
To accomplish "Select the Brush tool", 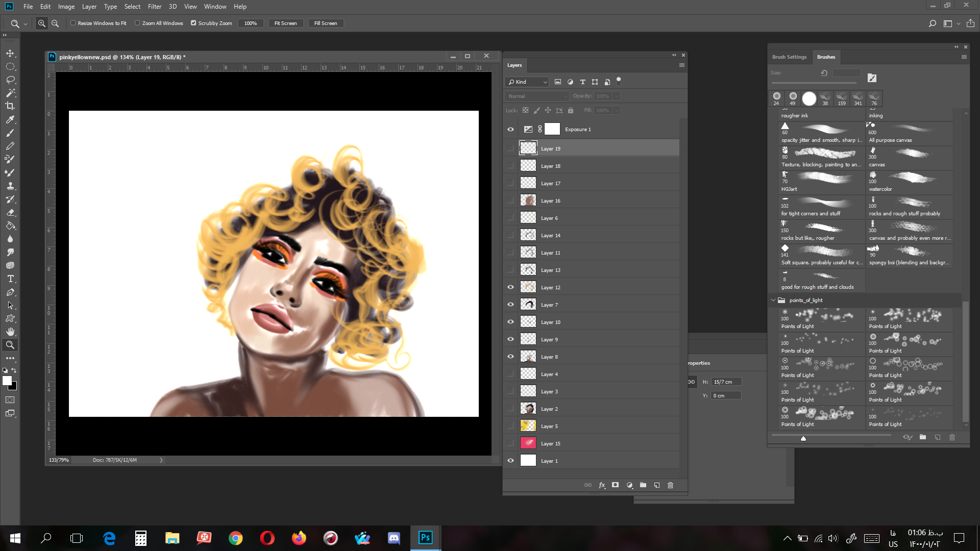I will pos(10,133).
